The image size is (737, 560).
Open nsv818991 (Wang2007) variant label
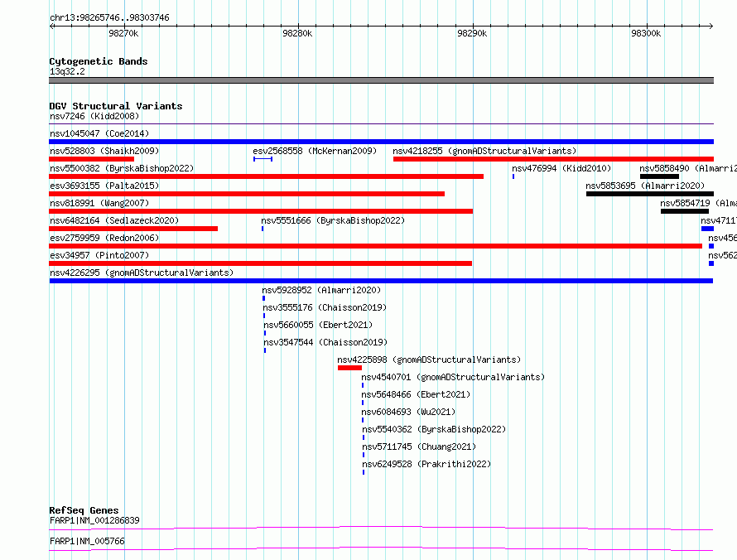click(99, 203)
